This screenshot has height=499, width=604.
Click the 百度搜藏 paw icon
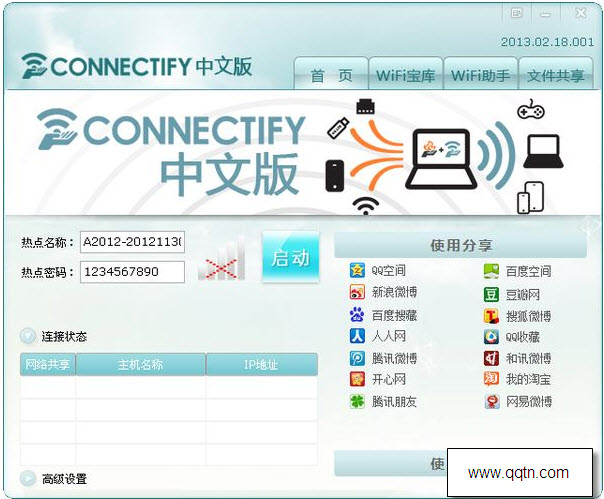[x=357, y=315]
